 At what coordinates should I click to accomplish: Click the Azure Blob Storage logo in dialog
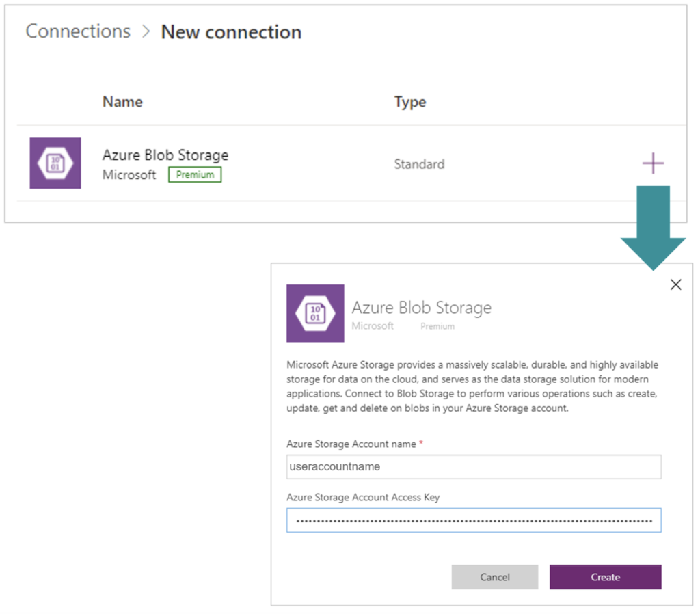point(315,313)
